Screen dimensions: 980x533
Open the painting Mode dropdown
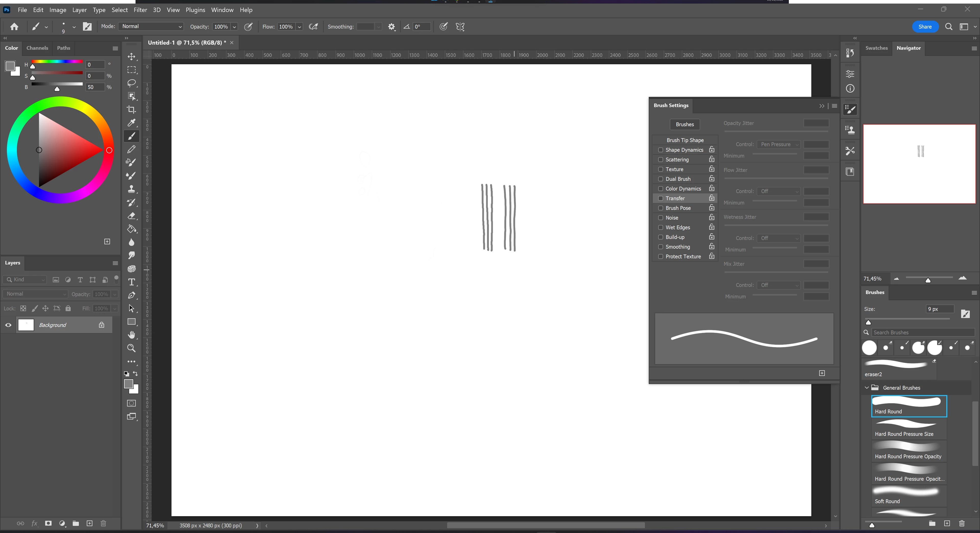(151, 26)
